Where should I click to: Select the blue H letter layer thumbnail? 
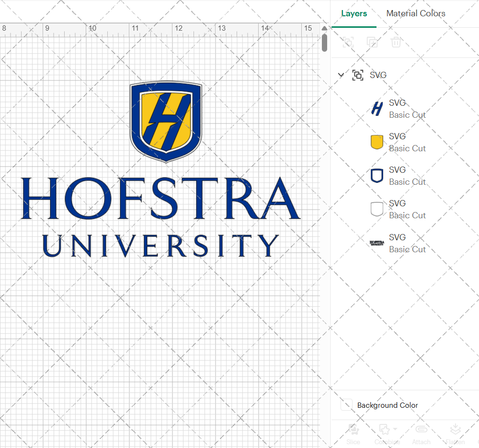tap(377, 109)
